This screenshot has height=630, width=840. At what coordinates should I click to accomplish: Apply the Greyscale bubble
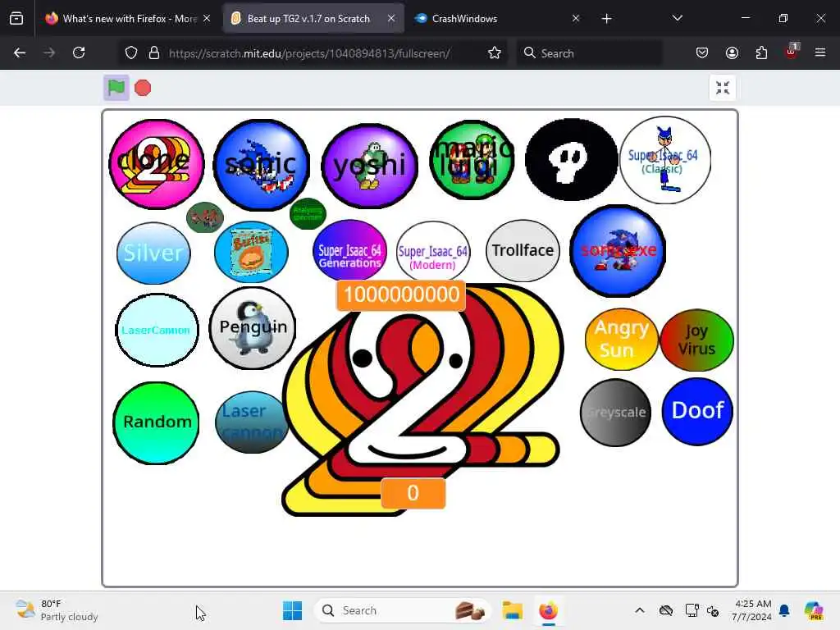[x=616, y=413]
